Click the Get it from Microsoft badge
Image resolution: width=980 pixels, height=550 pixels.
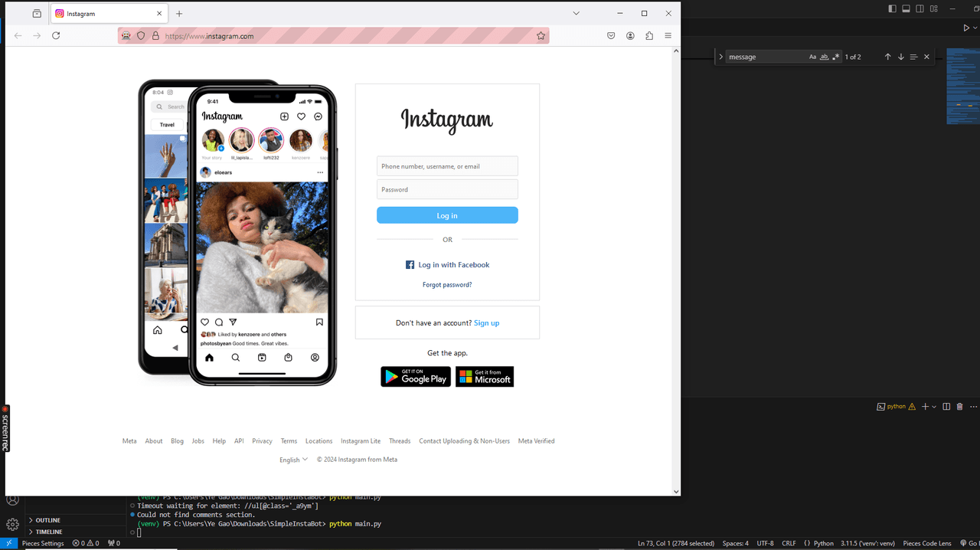(x=485, y=377)
